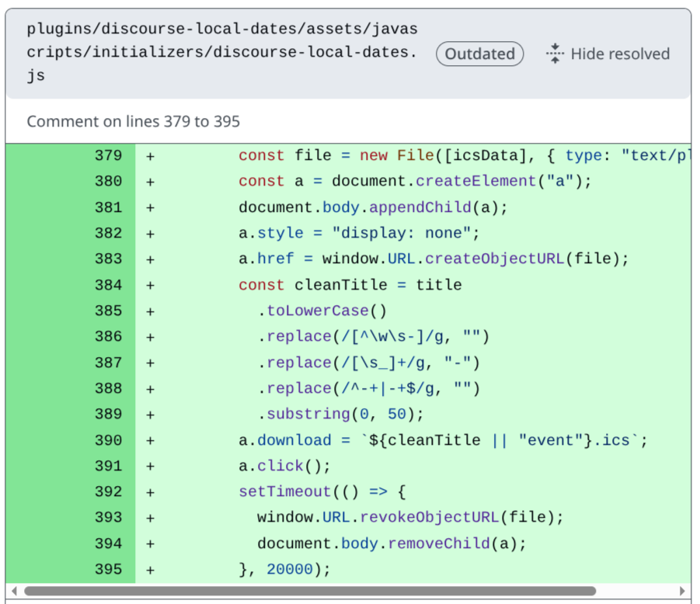Click the left scroll arrow of code view

(14, 591)
